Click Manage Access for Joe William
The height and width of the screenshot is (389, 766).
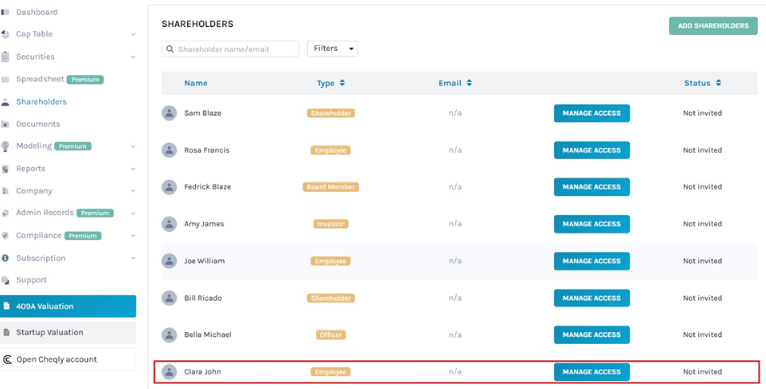click(592, 261)
